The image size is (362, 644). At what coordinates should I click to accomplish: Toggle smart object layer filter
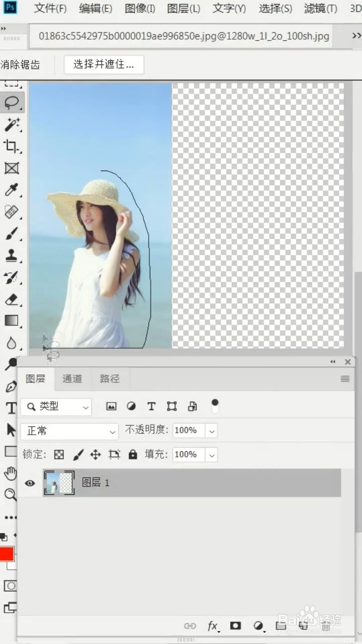[192, 407]
